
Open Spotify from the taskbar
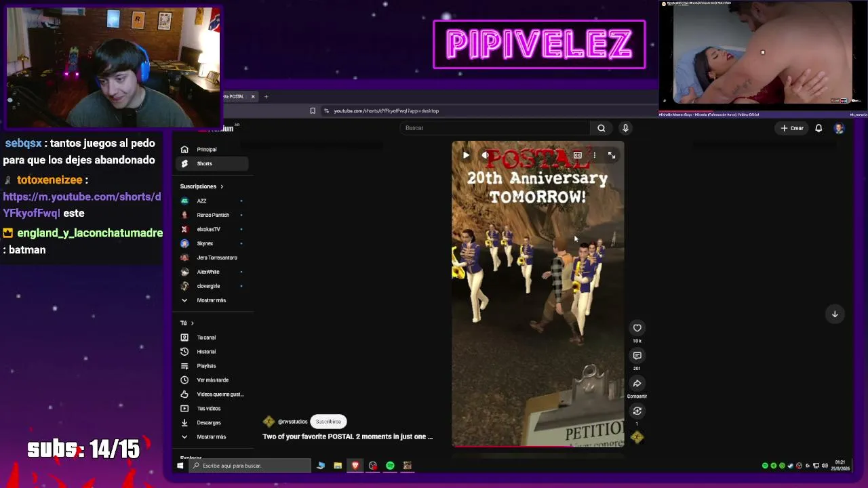tap(390, 466)
